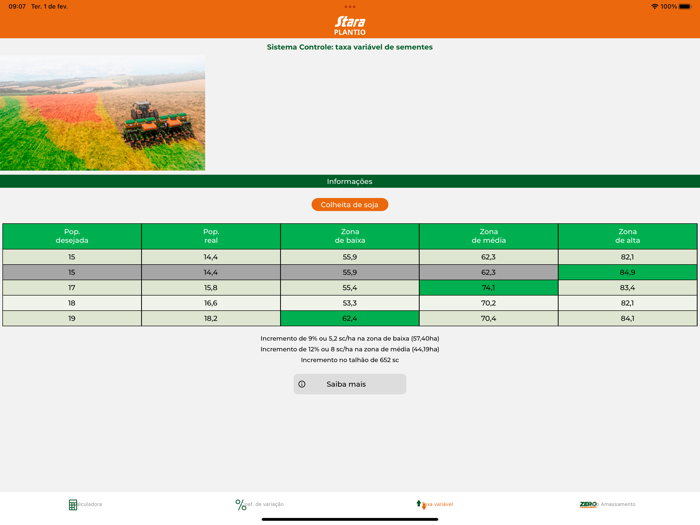Screen dimensions: 700x525
Task: Tap the 09:07 clock in status bar
Action: [x=17, y=7]
